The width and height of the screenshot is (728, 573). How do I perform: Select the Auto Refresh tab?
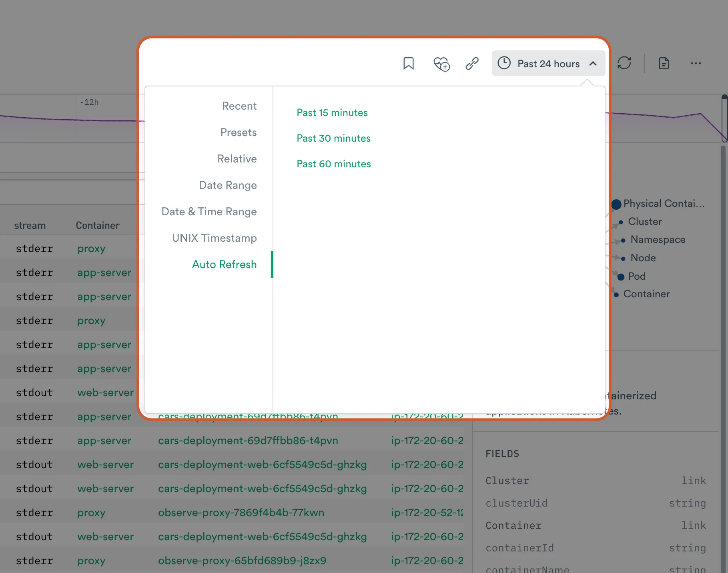224,264
